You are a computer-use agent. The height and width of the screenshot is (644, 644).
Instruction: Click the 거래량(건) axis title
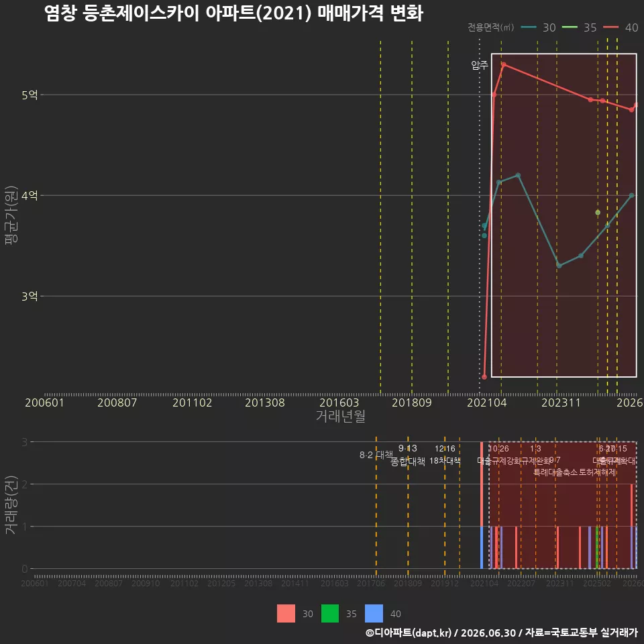click(x=11, y=504)
